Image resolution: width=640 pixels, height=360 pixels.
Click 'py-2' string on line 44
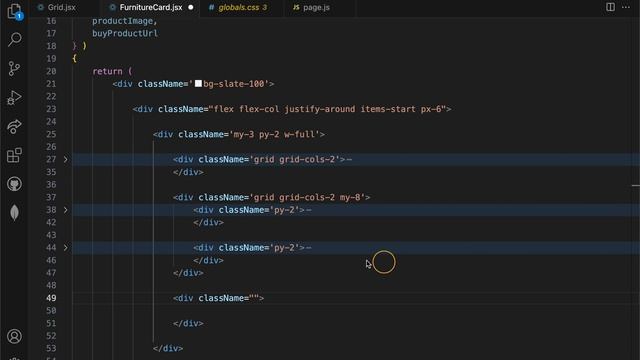click(284, 248)
